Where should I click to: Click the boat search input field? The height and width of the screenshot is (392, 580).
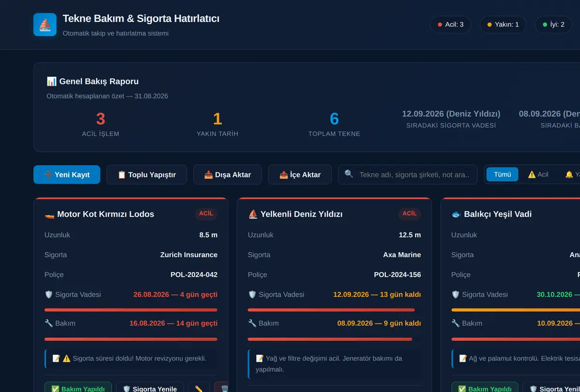(x=407, y=174)
